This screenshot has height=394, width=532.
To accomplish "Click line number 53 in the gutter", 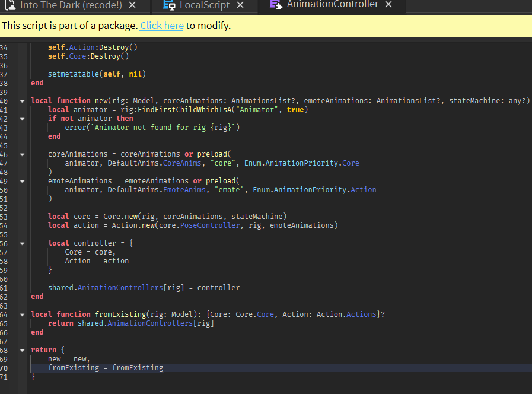I will click(x=6, y=216).
